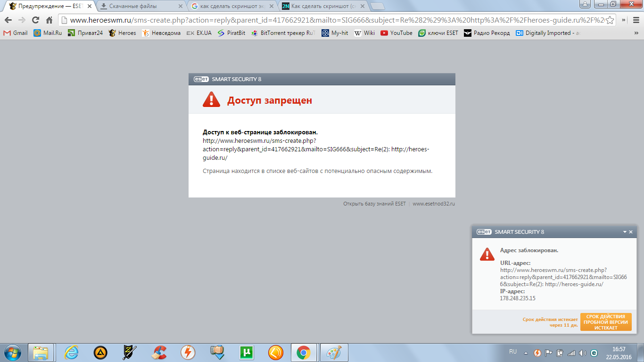
Task: Open the folder-with-blue-arrow taskbar icon
Action: pyautogui.click(x=217, y=352)
